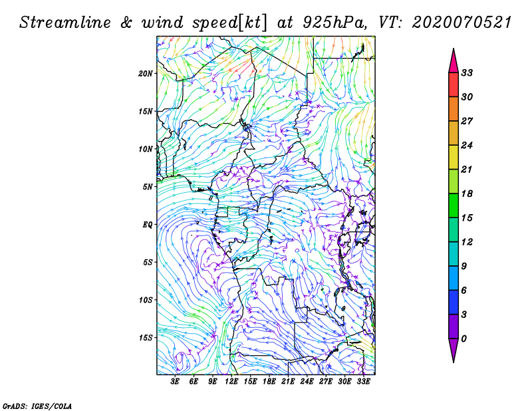This screenshot has width=532, height=411.
Task: Click the 21E longitude label
Action: 288,382
